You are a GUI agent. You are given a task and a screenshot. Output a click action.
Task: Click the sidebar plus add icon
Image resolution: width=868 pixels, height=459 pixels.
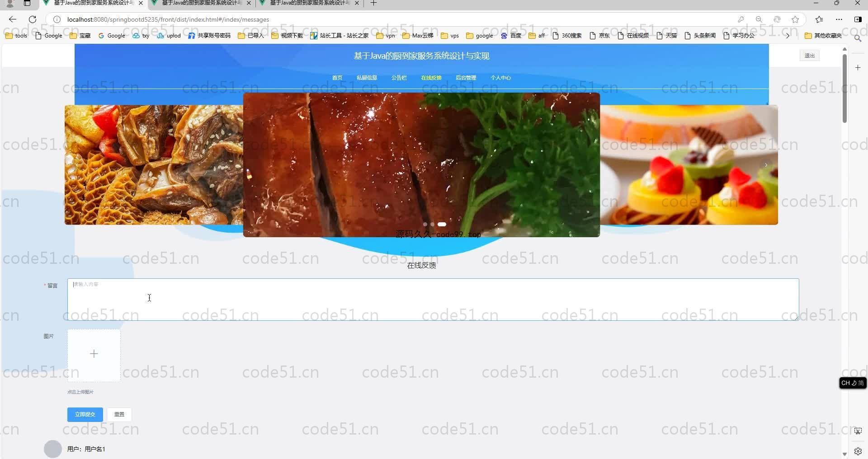click(x=858, y=68)
